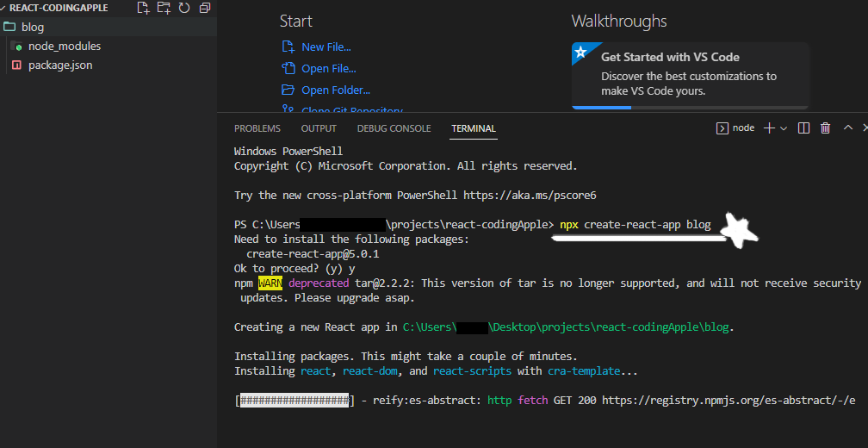Click the registry.npmjs.org URL in terminal
868x448 pixels.
click(728, 401)
